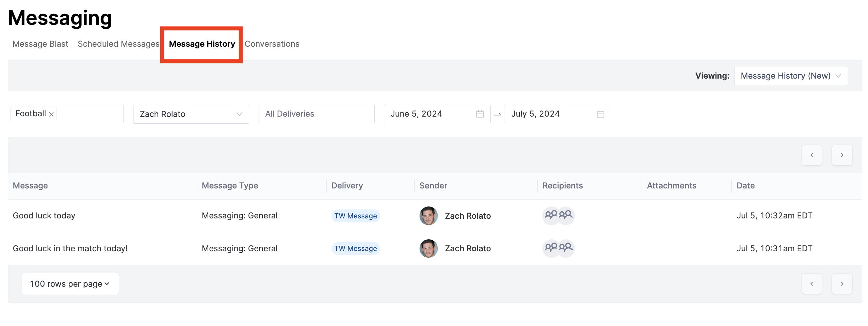The height and width of the screenshot is (326, 868).
Task: Click the Message column header
Action: (x=30, y=186)
